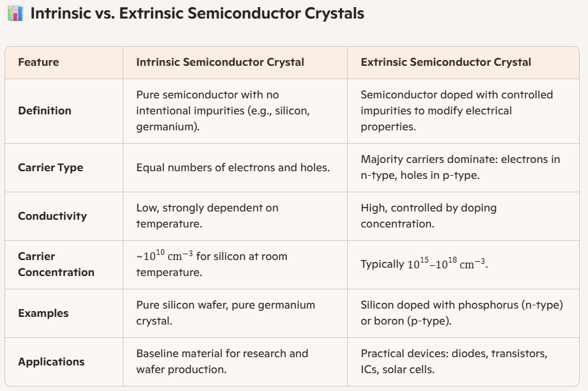Select the Feature column header
The image size is (588, 391).
coord(38,62)
